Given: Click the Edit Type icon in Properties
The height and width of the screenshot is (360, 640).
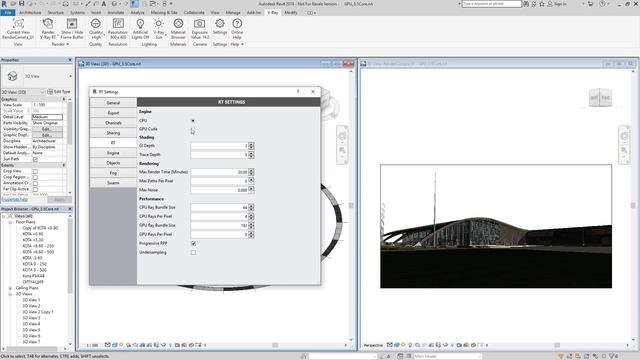Looking at the screenshot, I should 50,92.
